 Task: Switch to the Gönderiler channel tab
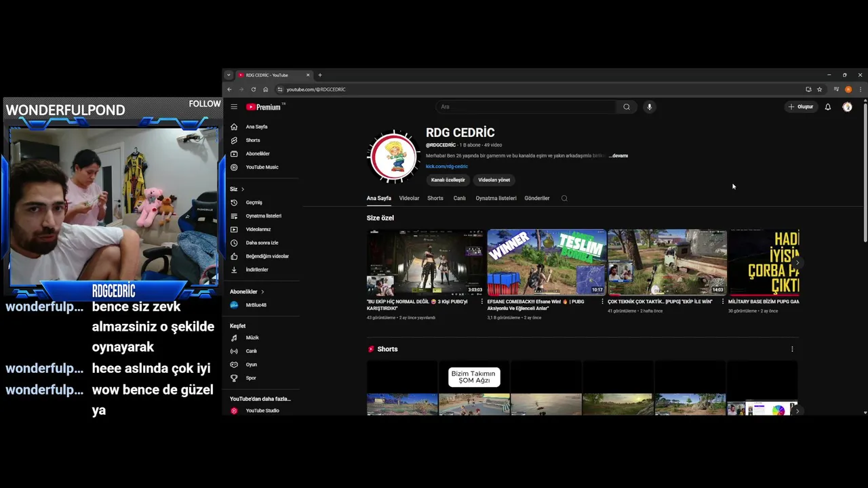pos(537,199)
